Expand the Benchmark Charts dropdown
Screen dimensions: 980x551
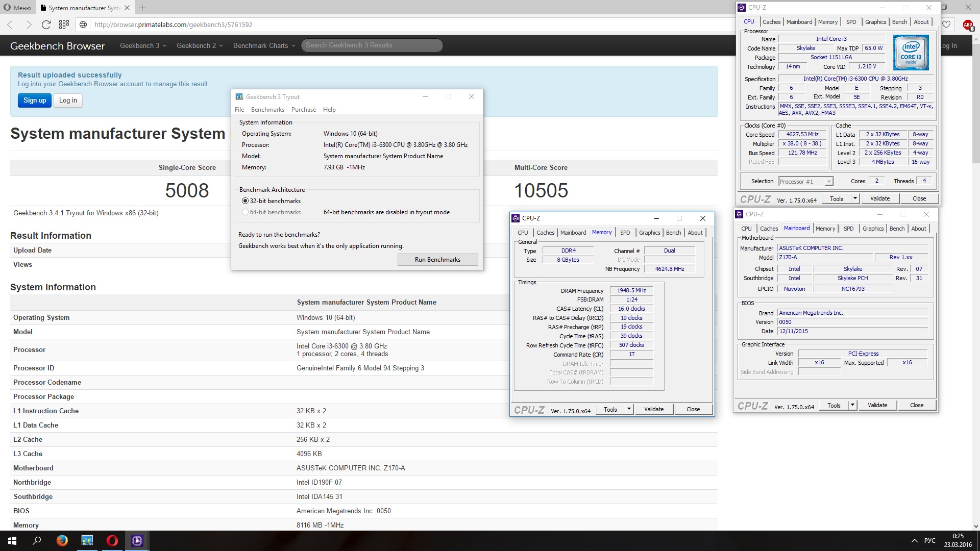click(x=264, y=45)
